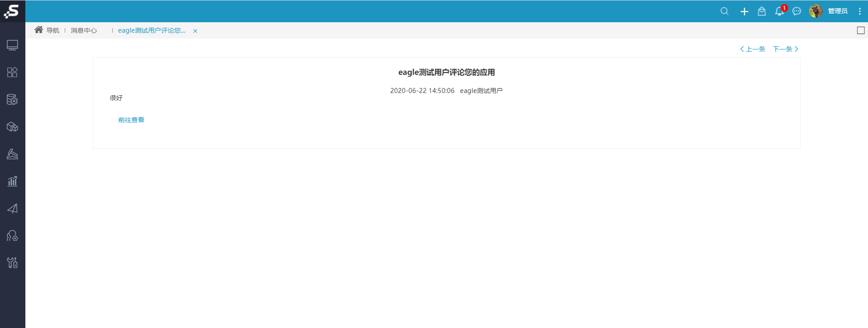Viewport: 868px width, 328px height.
Task: Open the wrench tools icon in the sidebar
Action: click(x=12, y=263)
